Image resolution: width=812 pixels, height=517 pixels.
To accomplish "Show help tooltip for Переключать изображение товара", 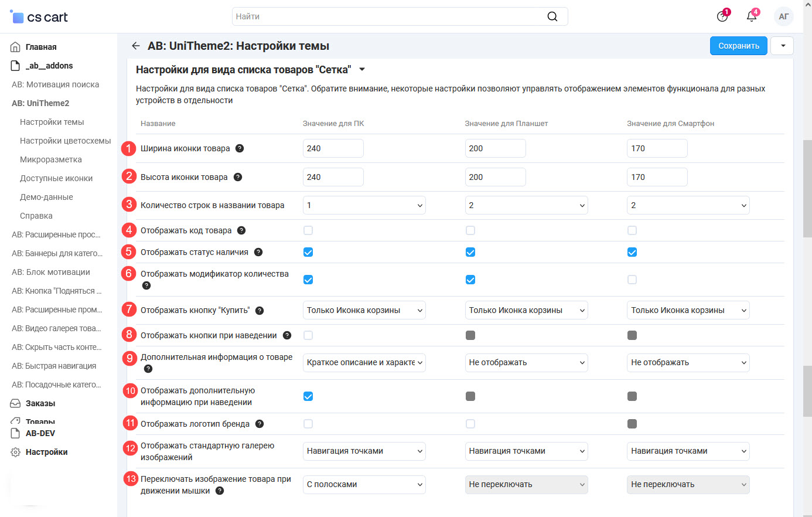I will pyautogui.click(x=220, y=491).
